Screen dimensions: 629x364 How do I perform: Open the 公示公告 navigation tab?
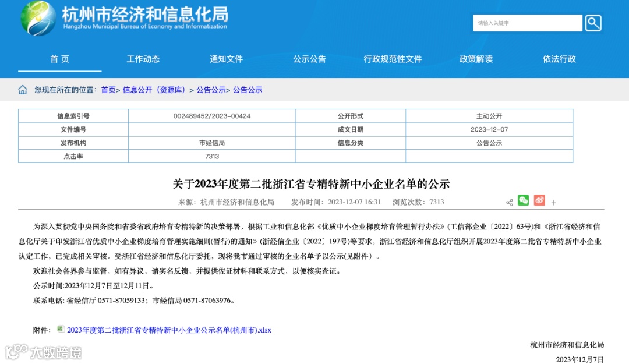coord(310,59)
